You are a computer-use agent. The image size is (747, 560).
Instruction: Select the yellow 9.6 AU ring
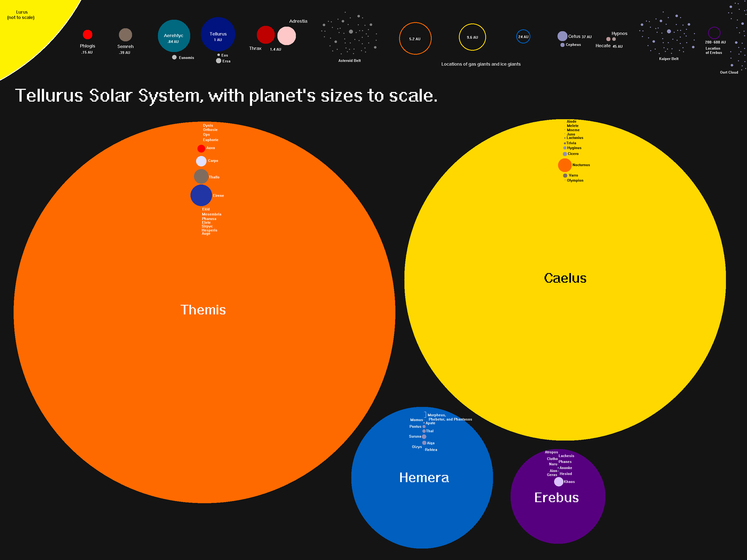[472, 37]
